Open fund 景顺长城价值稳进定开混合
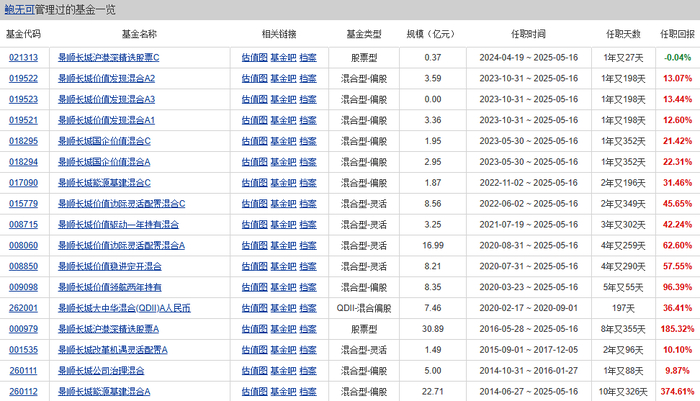700x401 pixels. point(110,267)
